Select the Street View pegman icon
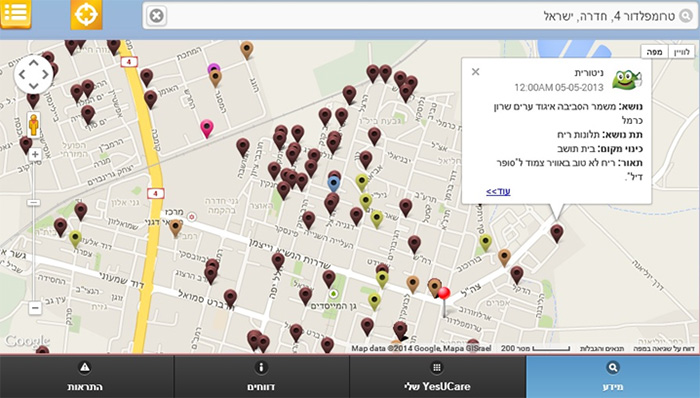 tap(34, 125)
